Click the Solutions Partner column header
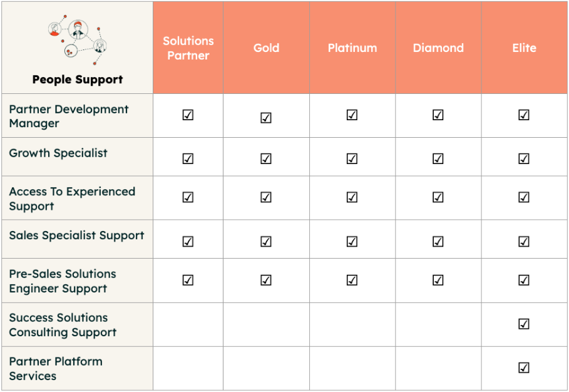Image resolution: width=569 pixels, height=392 pixels. pyautogui.click(x=188, y=48)
